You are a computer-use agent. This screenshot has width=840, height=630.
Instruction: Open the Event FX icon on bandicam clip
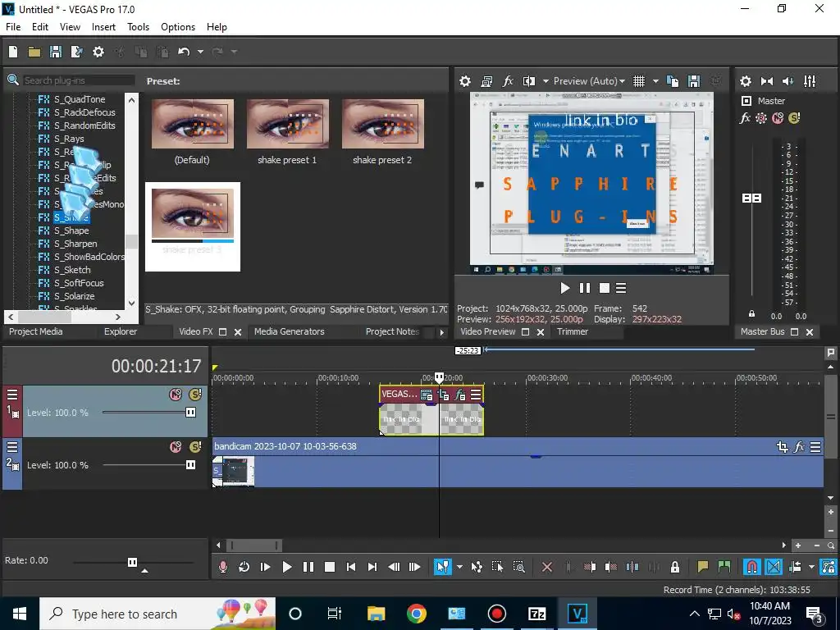click(x=799, y=447)
